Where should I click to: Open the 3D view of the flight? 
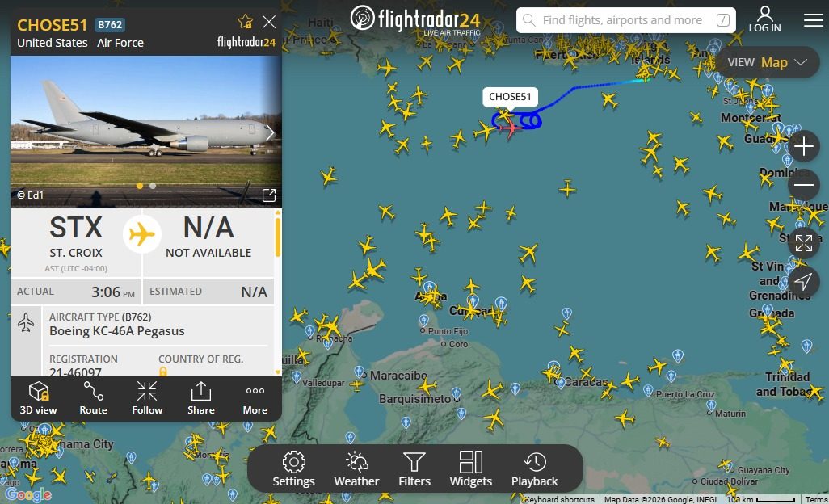pos(38,398)
